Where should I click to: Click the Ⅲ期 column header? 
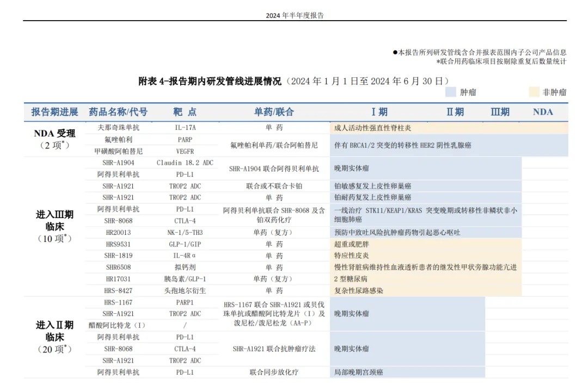[x=500, y=112]
